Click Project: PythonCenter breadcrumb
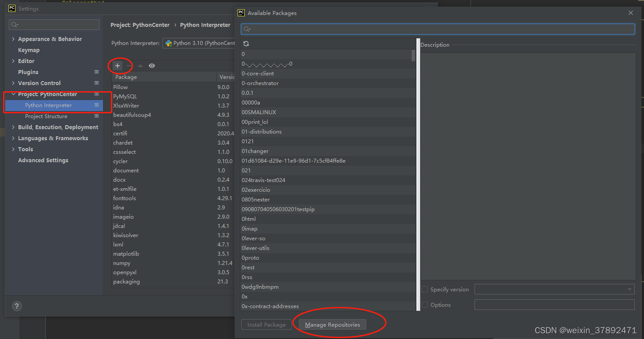The image size is (644, 339). [x=140, y=25]
